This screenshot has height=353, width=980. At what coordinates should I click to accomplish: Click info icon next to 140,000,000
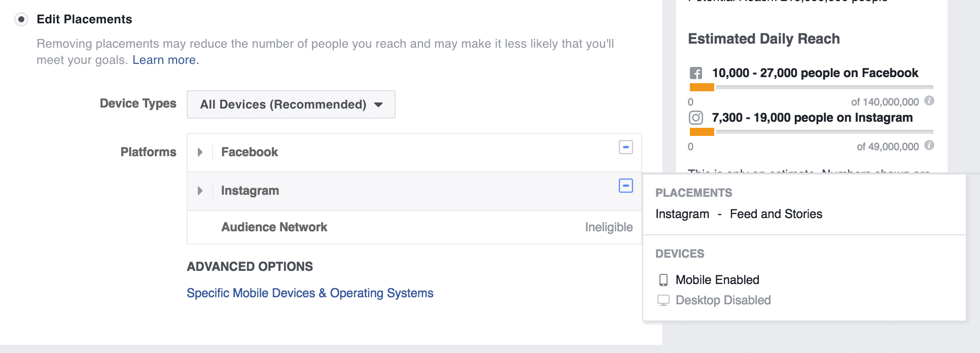click(x=929, y=100)
